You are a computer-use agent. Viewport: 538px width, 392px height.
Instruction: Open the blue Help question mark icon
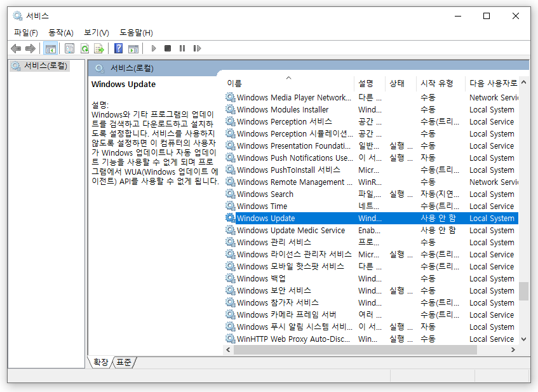pyautogui.click(x=118, y=48)
